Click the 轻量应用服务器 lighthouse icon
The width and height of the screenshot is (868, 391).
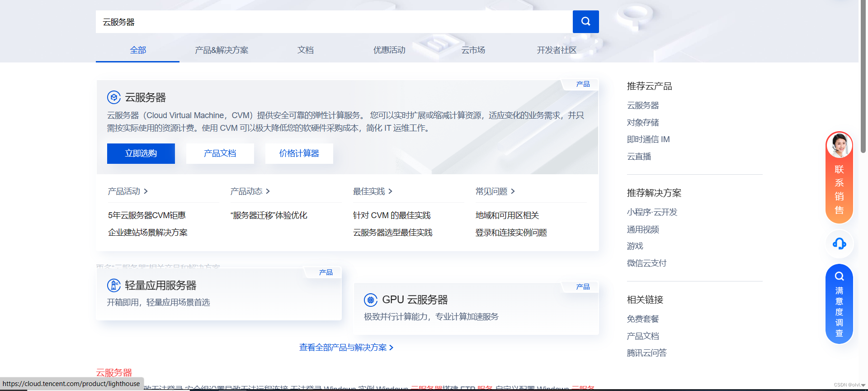click(113, 285)
